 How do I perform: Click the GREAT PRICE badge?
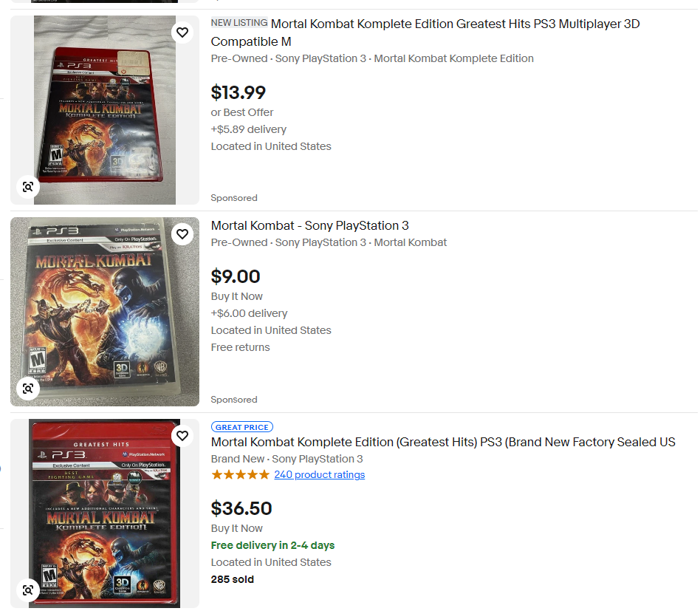(242, 427)
